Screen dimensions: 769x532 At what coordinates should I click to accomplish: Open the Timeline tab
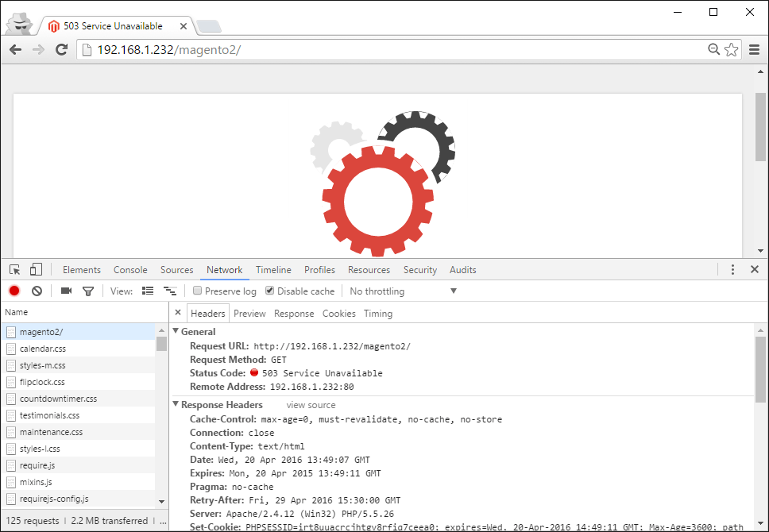point(273,270)
